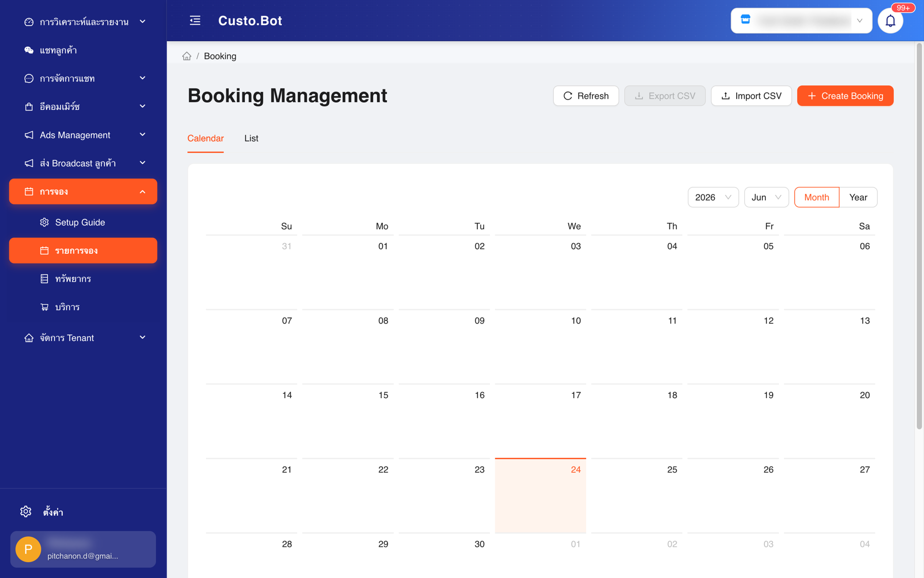Viewport: 924px width, 578px height.
Task: Open Setup Guide menu item
Action: coord(83,222)
